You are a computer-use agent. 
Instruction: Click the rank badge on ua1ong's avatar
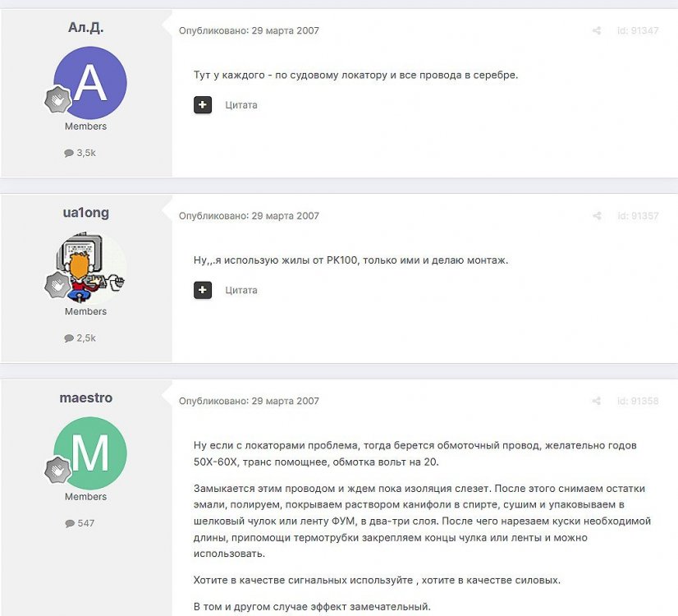(58, 285)
